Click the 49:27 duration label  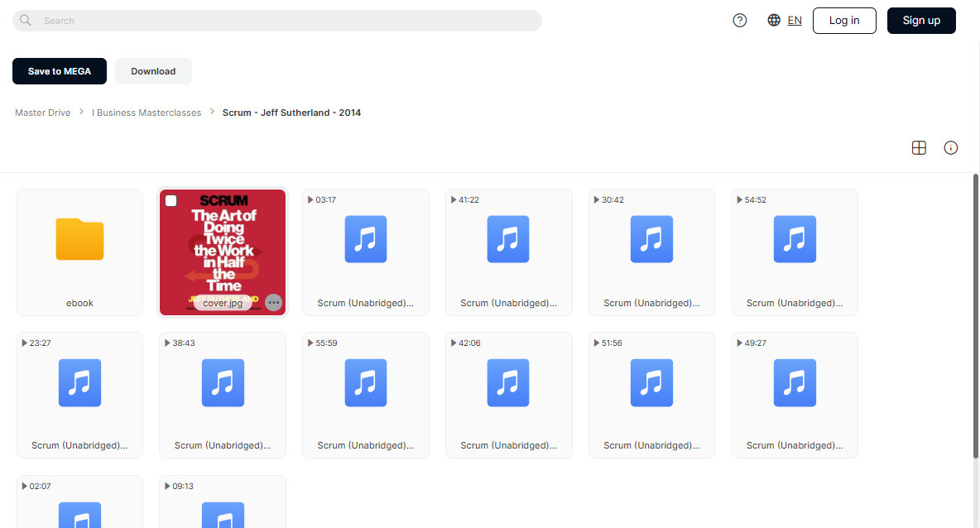tap(755, 343)
